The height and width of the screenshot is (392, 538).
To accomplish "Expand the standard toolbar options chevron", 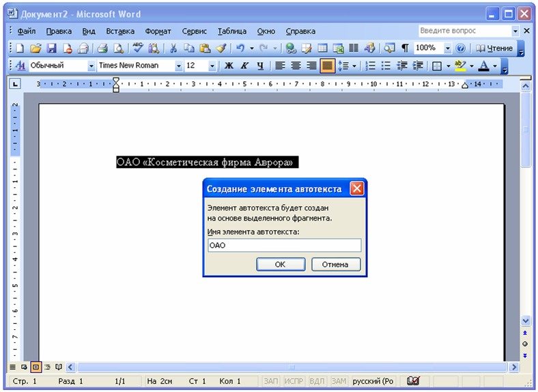I will click(521, 48).
